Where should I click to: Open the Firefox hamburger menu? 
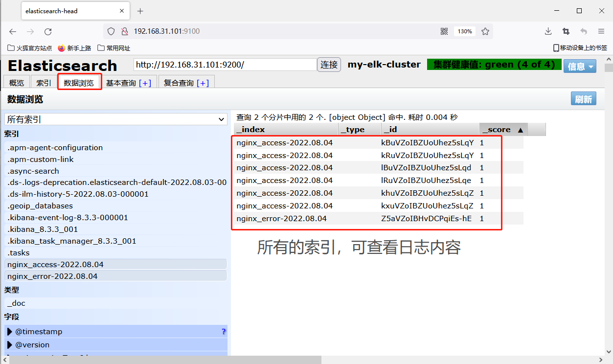[601, 31]
